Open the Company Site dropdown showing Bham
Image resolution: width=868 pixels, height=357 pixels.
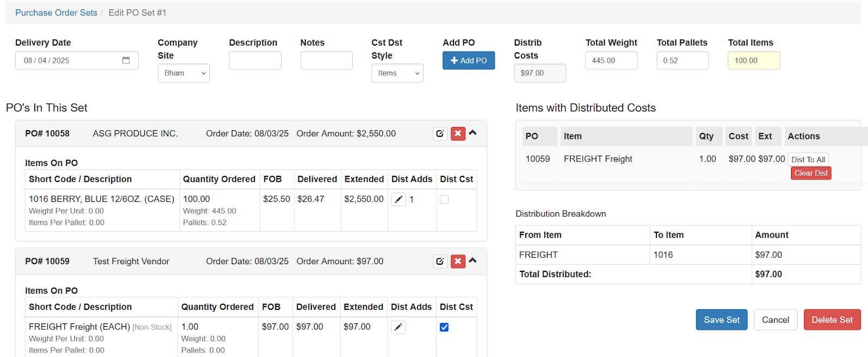coord(184,73)
